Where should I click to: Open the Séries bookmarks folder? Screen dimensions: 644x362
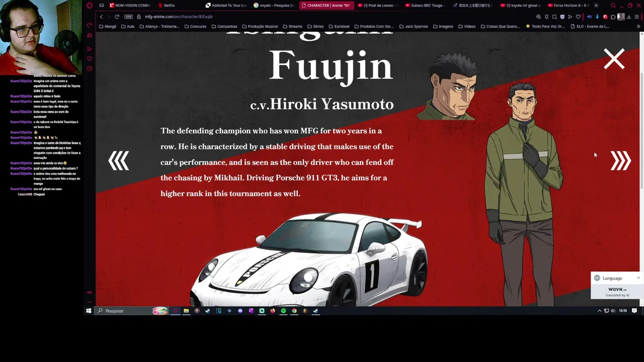315,26
